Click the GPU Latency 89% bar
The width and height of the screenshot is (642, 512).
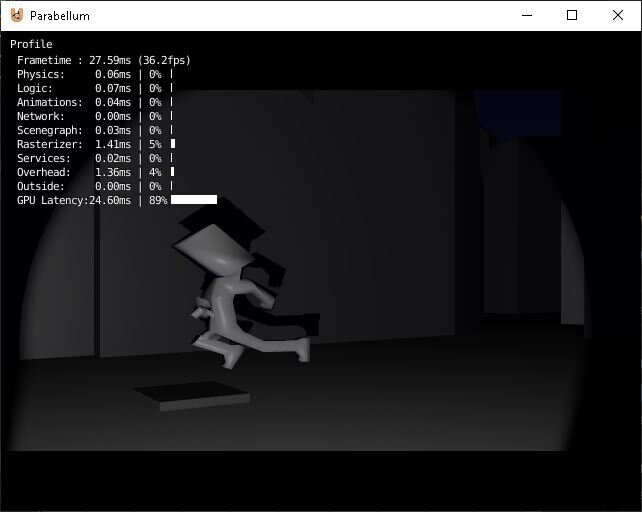pos(194,199)
